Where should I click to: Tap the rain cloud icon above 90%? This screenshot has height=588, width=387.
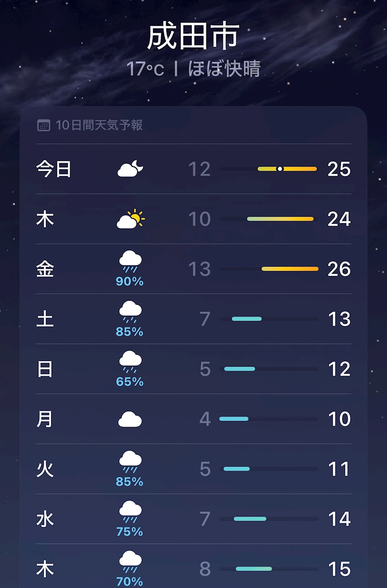[x=130, y=261]
